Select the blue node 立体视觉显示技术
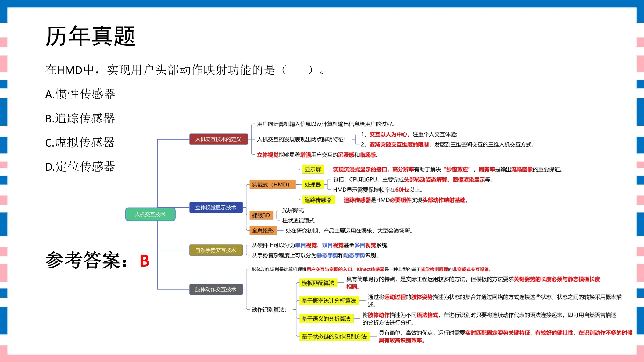The width and height of the screenshot is (644, 362). [216, 208]
